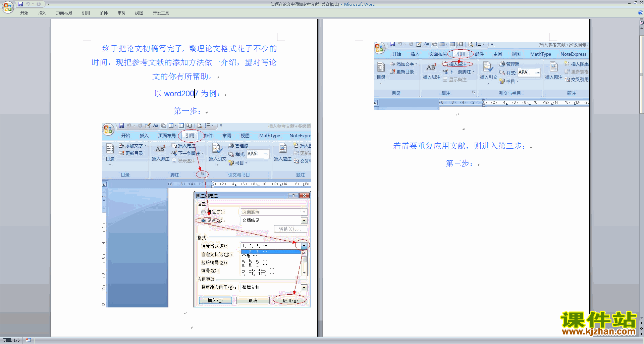
Task: Go to previous page with double-up arrows
Action: tap(642, 324)
